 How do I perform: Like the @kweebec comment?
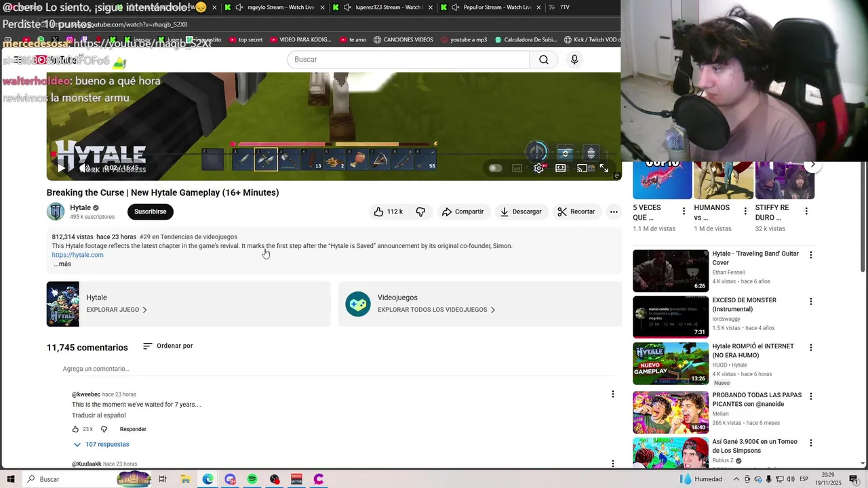[75, 429]
